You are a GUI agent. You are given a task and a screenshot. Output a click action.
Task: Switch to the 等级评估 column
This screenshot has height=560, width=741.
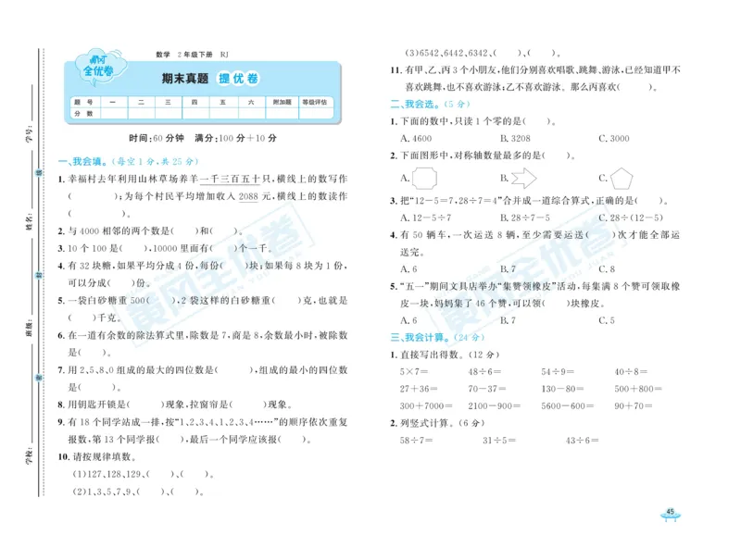click(x=315, y=100)
